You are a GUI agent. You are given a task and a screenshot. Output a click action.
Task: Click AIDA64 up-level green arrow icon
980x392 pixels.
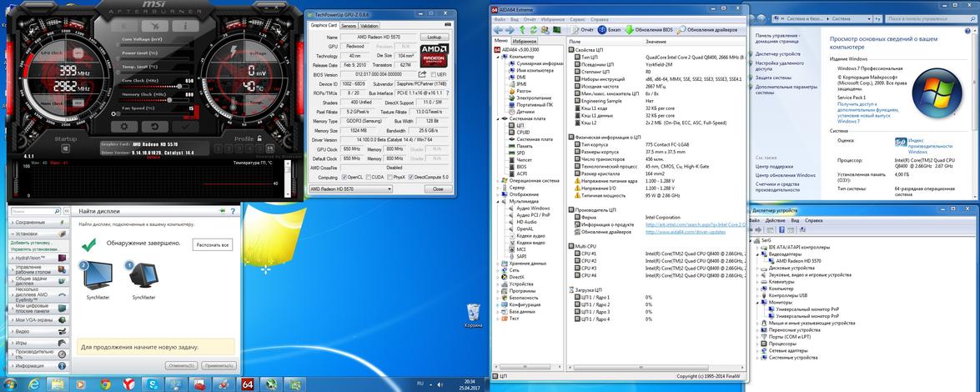pos(522,29)
